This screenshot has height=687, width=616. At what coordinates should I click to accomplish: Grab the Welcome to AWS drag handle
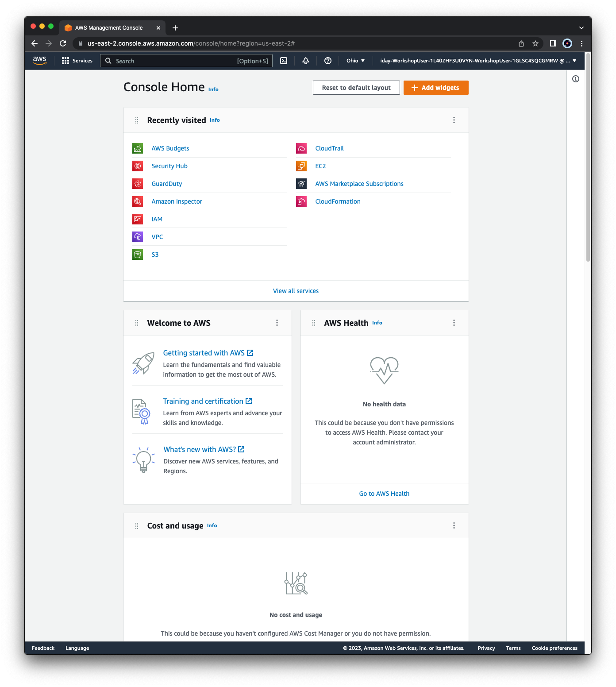pos(137,323)
